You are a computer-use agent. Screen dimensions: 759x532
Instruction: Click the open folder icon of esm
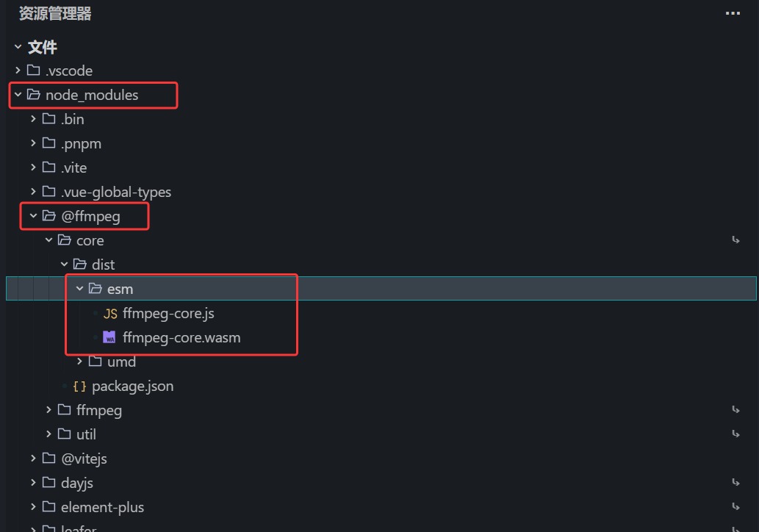point(95,289)
